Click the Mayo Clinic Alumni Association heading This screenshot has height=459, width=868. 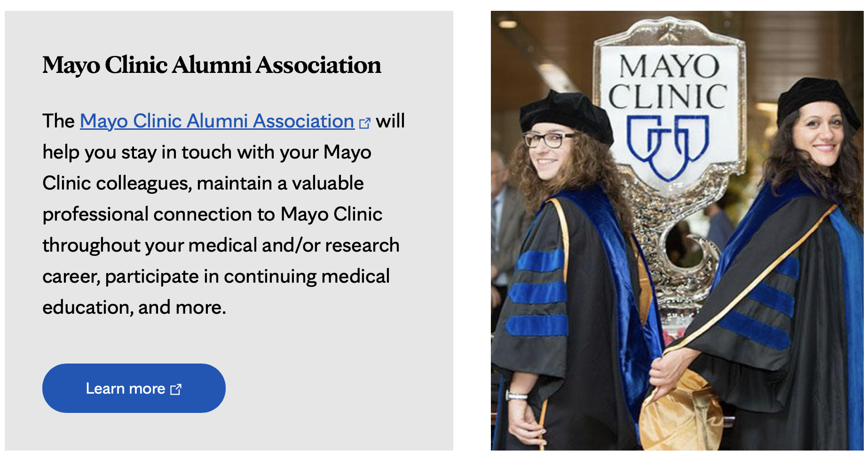(x=212, y=65)
